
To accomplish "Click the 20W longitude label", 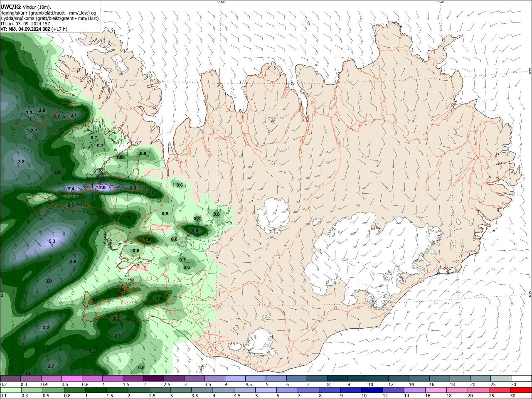I will [x=221, y=2].
